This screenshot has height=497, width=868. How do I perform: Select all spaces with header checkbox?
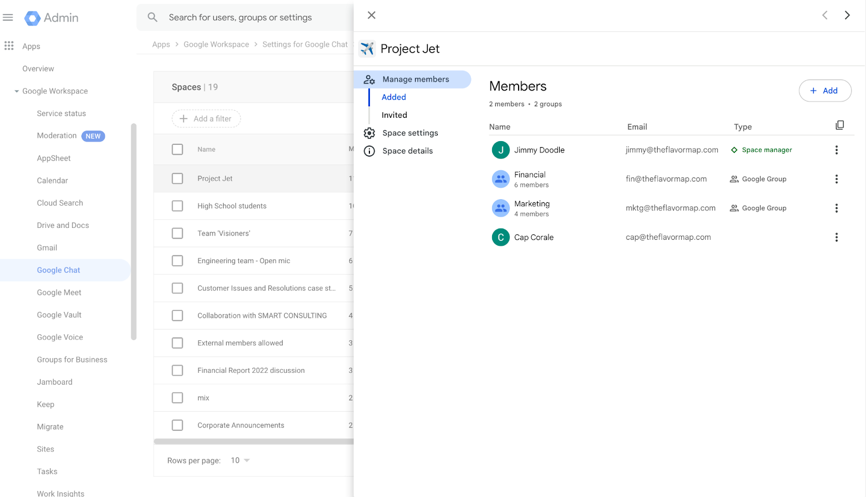point(177,149)
